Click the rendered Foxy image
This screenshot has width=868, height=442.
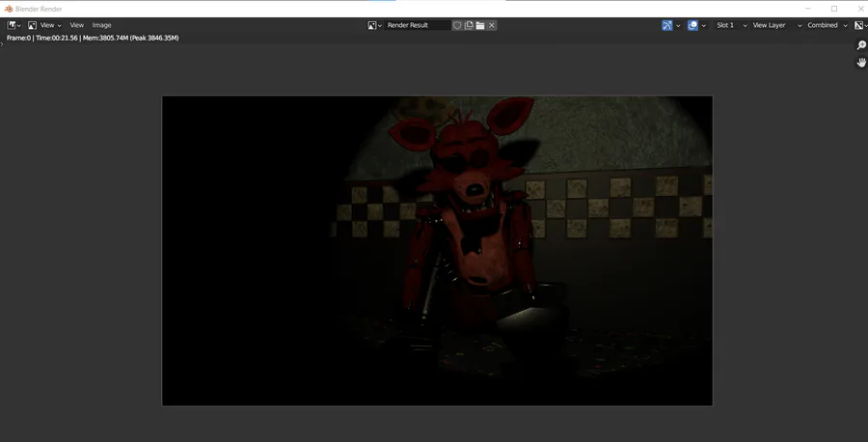(x=437, y=251)
